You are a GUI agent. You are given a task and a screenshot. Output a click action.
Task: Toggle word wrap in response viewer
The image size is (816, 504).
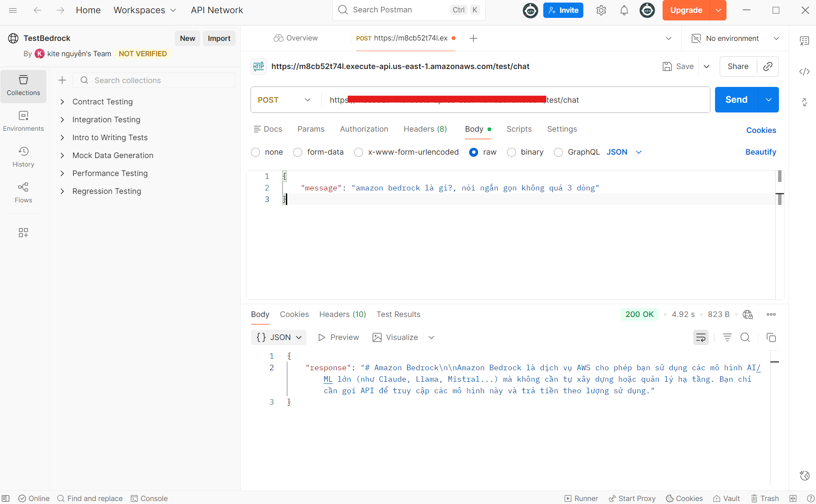pyautogui.click(x=701, y=337)
